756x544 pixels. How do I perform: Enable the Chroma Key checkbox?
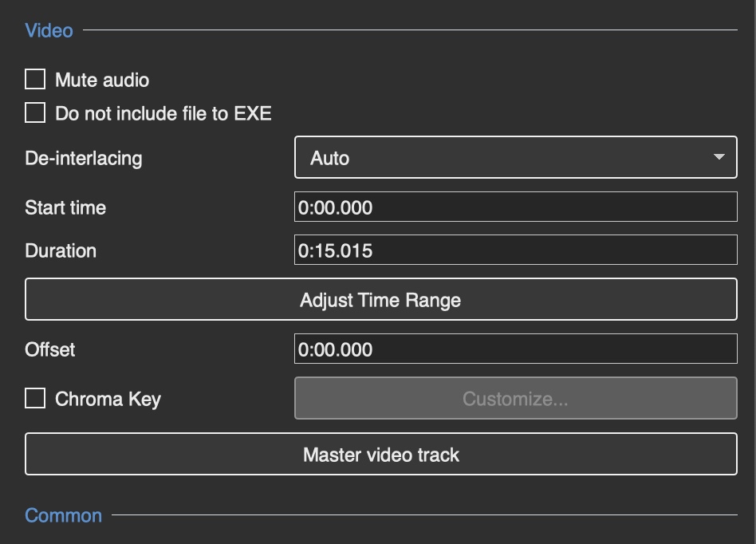(35, 398)
